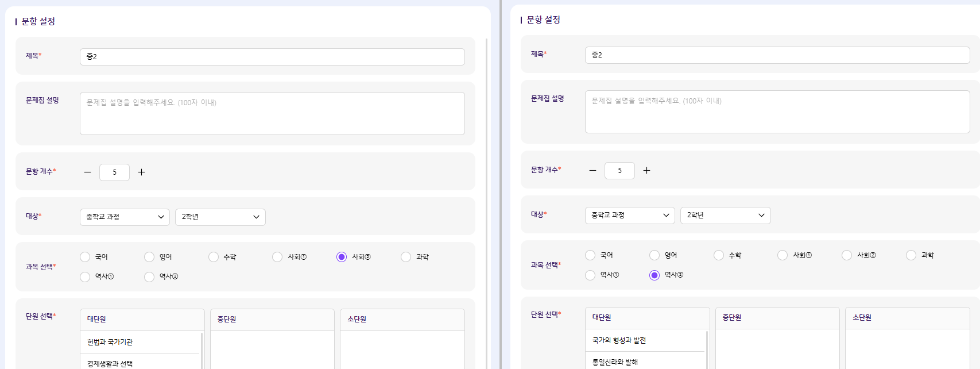Expand the 2학년 dropdown in the right panel
Viewport: 980px width, 369px height.
coord(725,216)
